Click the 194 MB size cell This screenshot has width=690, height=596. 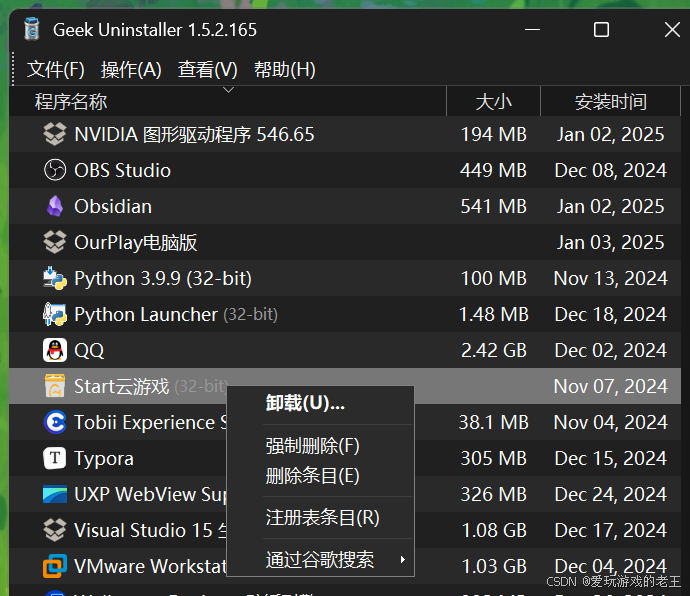tap(493, 134)
